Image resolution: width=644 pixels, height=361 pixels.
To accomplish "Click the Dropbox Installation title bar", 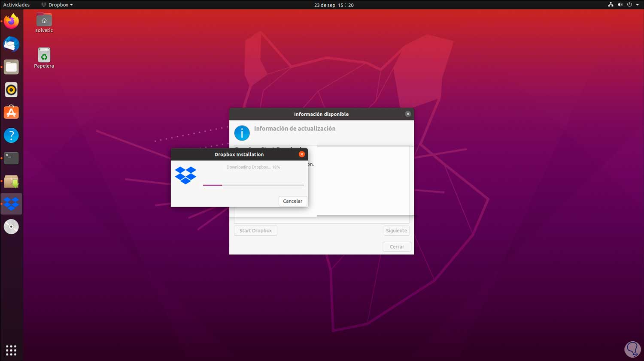I will click(239, 154).
